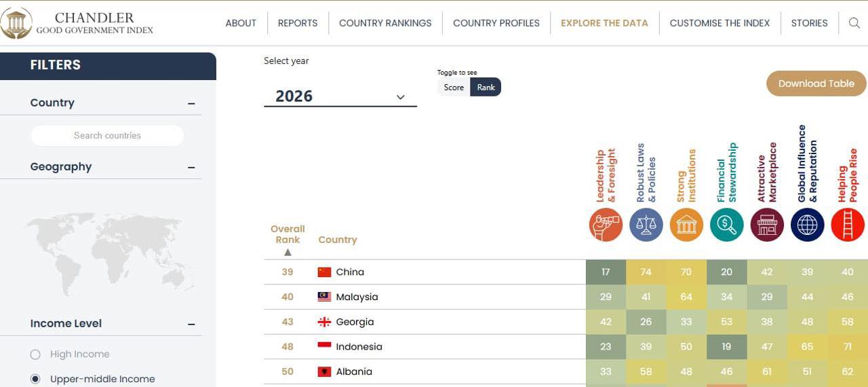The height and width of the screenshot is (387, 868).
Task: Click the Financial Stewardship magnifier icon
Action: pyautogui.click(x=727, y=225)
